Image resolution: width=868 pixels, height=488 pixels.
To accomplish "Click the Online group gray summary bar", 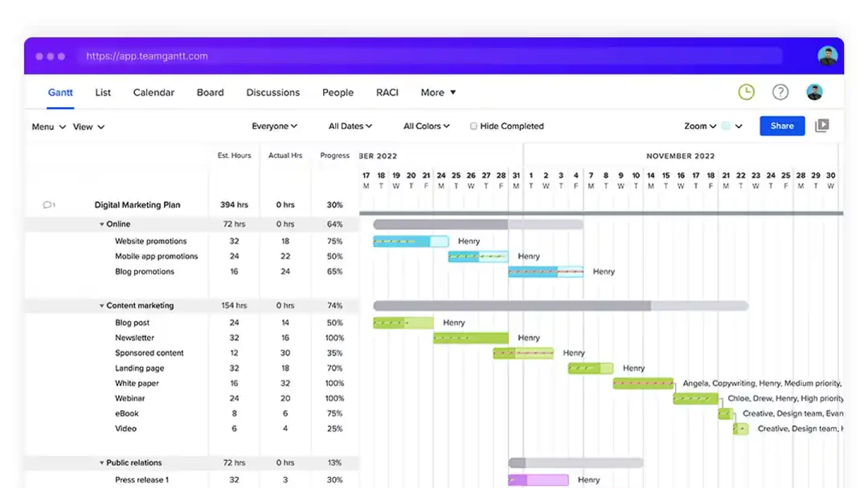I will (478, 224).
